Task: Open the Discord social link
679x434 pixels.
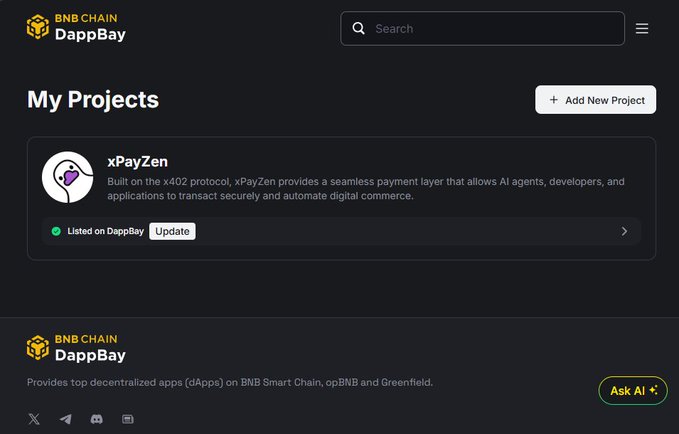Action: tap(97, 419)
